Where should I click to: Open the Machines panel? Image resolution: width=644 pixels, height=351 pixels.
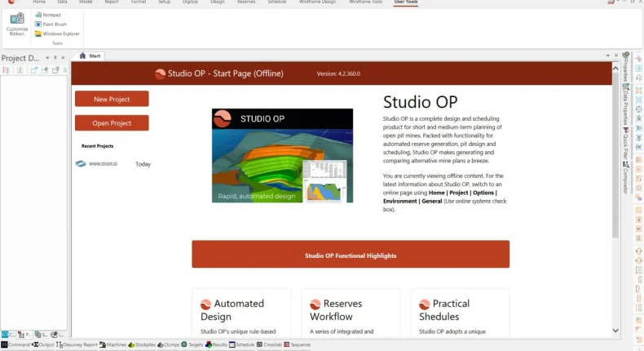tap(113, 344)
